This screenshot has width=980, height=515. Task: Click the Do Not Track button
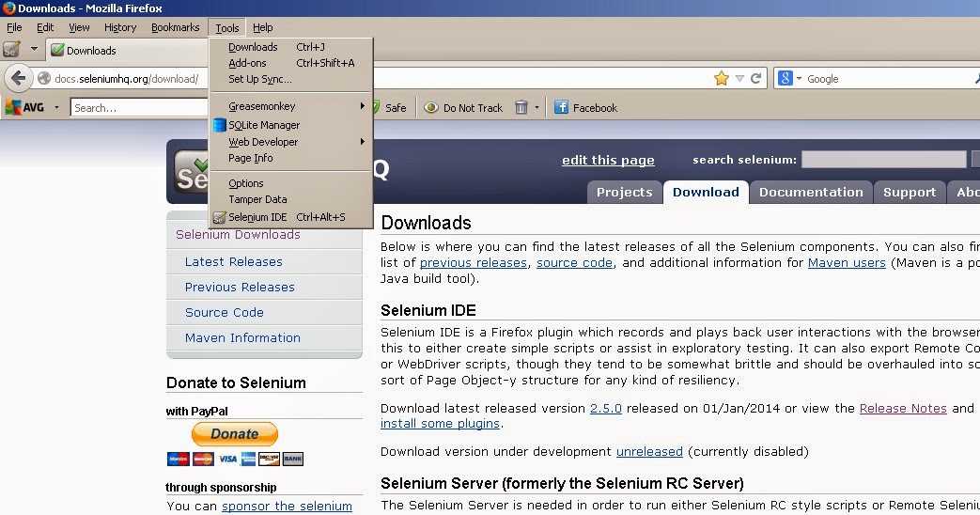pos(463,107)
